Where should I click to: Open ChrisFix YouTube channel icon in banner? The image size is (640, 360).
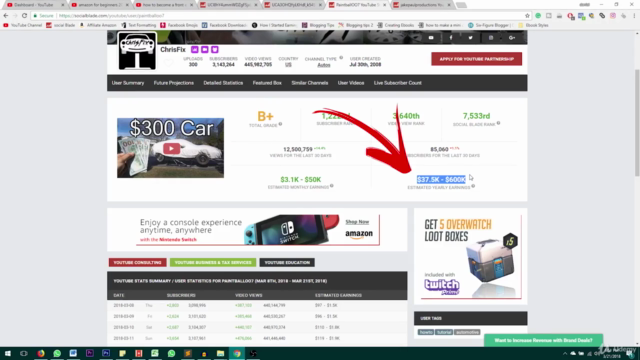click(x=431, y=38)
